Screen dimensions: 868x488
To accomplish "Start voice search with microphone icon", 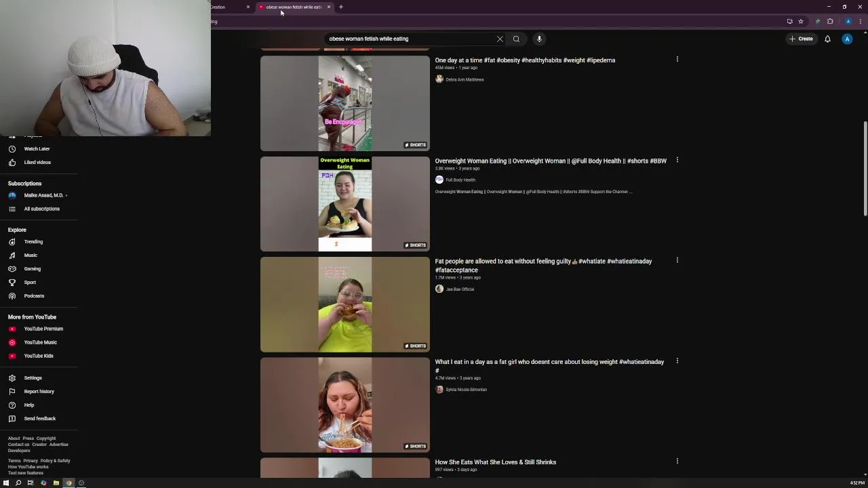I will (539, 39).
